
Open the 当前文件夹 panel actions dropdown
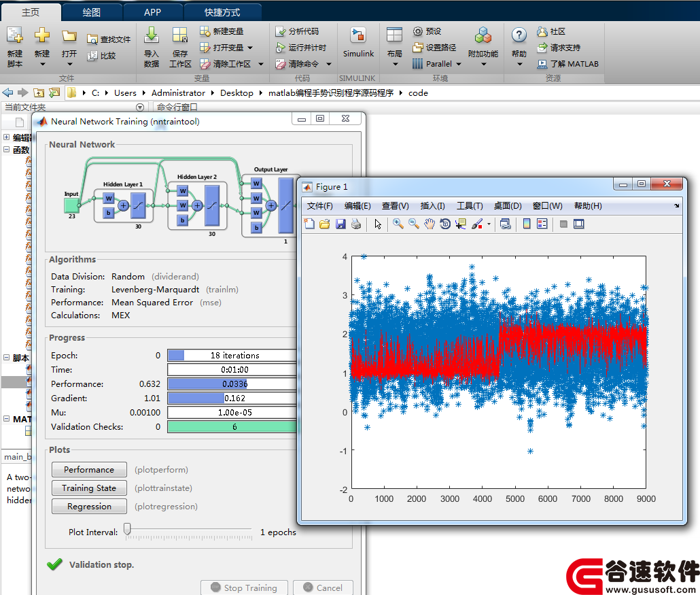[x=140, y=107]
